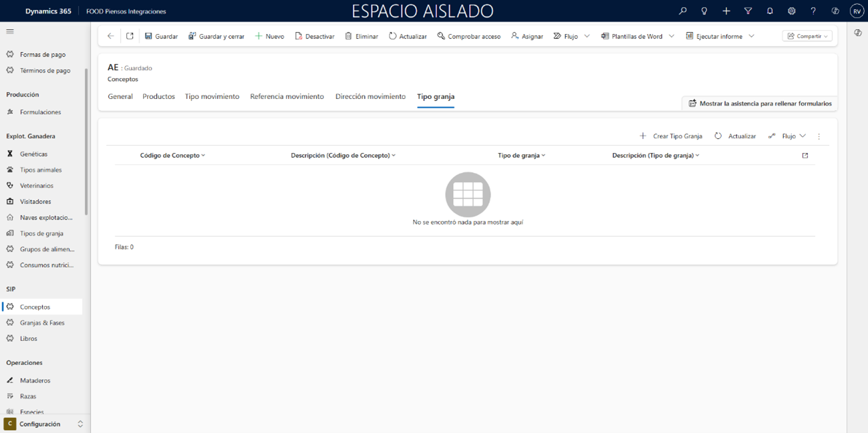
Task: Switch to the Productos tab
Action: (158, 96)
